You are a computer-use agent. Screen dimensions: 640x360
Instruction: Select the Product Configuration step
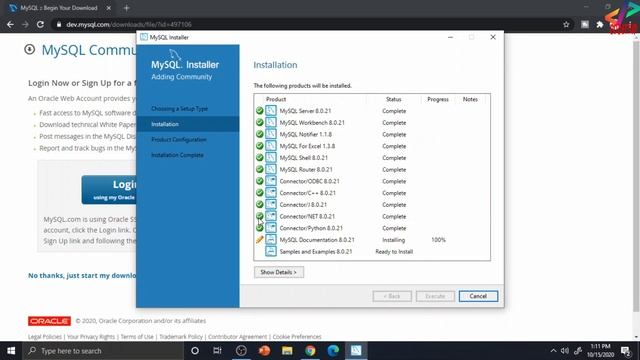coord(179,140)
